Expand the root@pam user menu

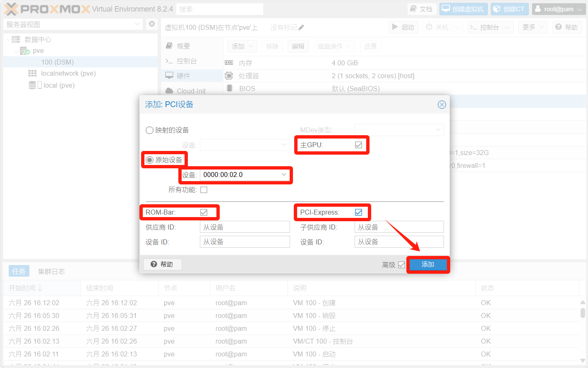559,9
